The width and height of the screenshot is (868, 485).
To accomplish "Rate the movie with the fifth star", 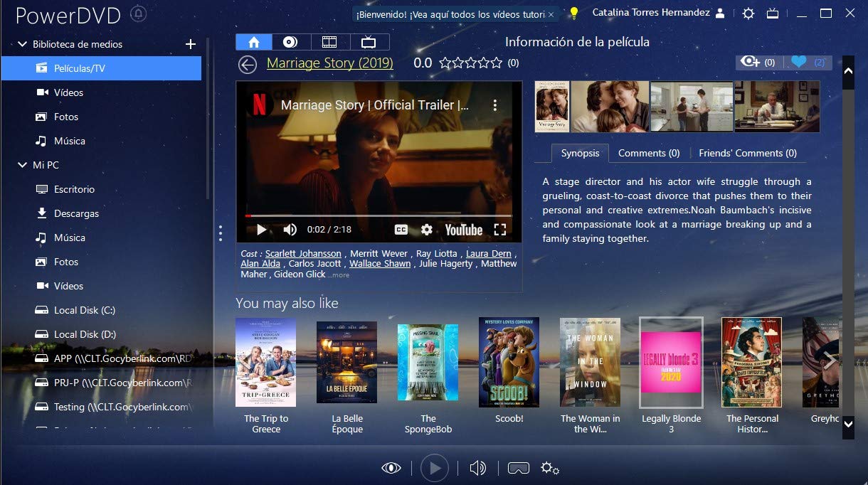I will (496, 63).
